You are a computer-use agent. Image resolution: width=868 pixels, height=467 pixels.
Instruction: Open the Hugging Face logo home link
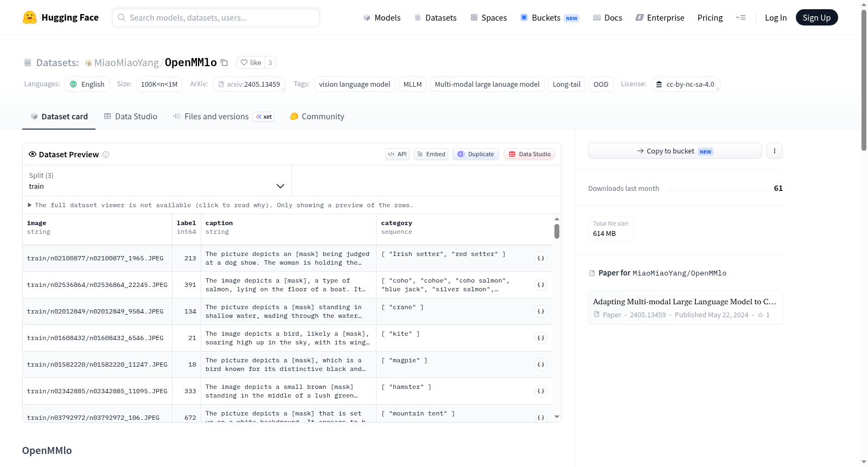pos(61,17)
